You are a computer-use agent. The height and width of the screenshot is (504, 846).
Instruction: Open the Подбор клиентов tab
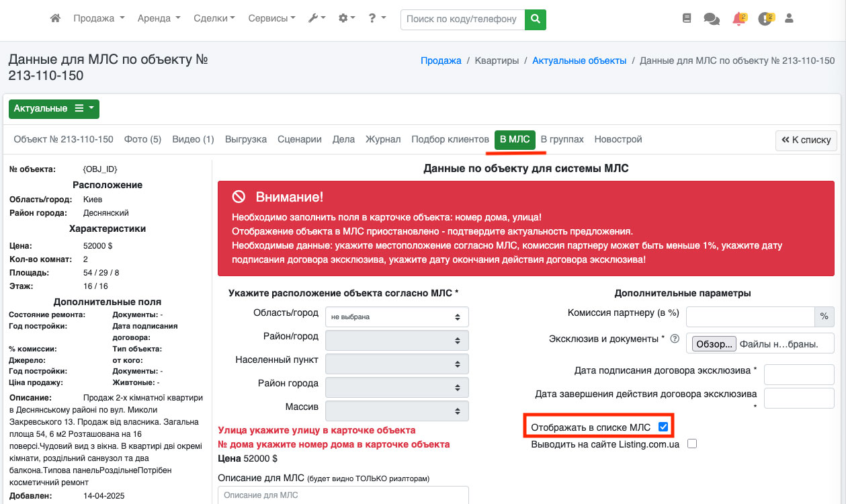450,139
